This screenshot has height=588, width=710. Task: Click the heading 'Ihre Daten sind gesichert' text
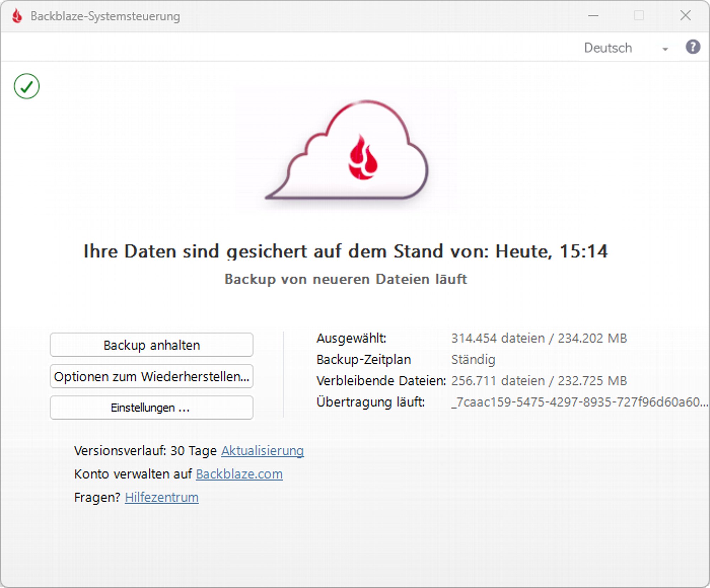click(345, 252)
